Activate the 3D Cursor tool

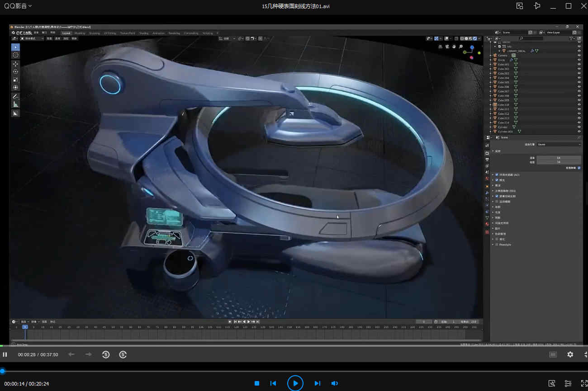pyautogui.click(x=15, y=54)
